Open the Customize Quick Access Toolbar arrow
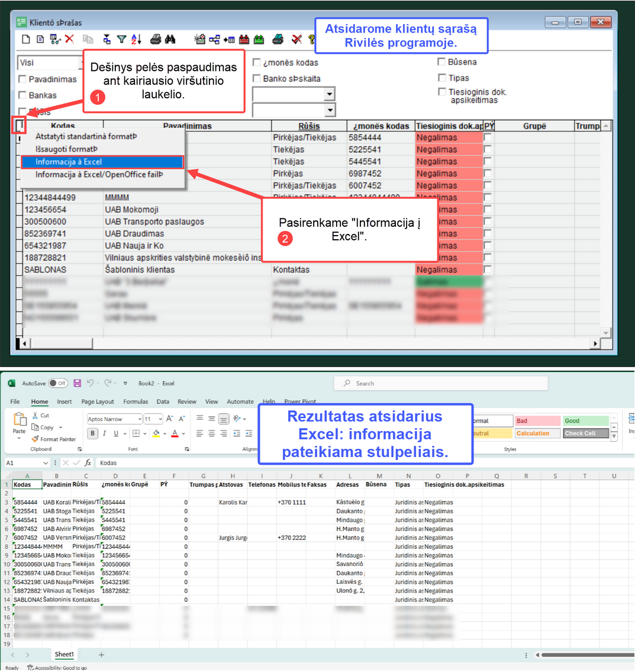Screen dimensions: 635x672 tap(125, 383)
